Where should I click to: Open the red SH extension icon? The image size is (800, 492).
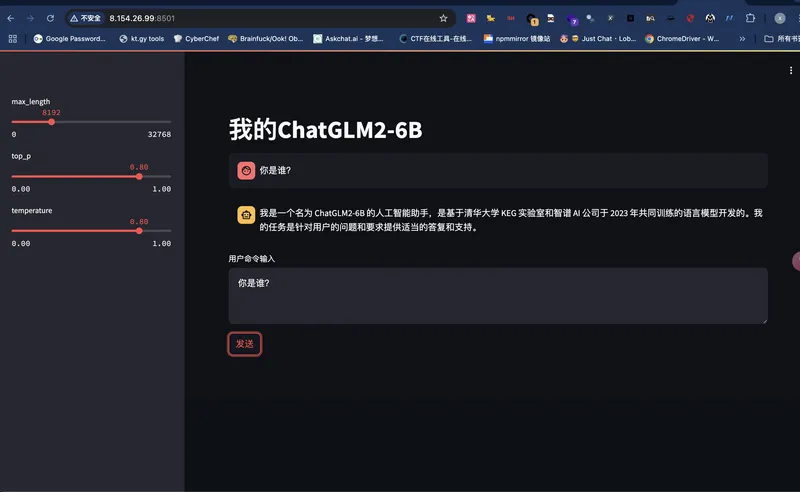(511, 18)
